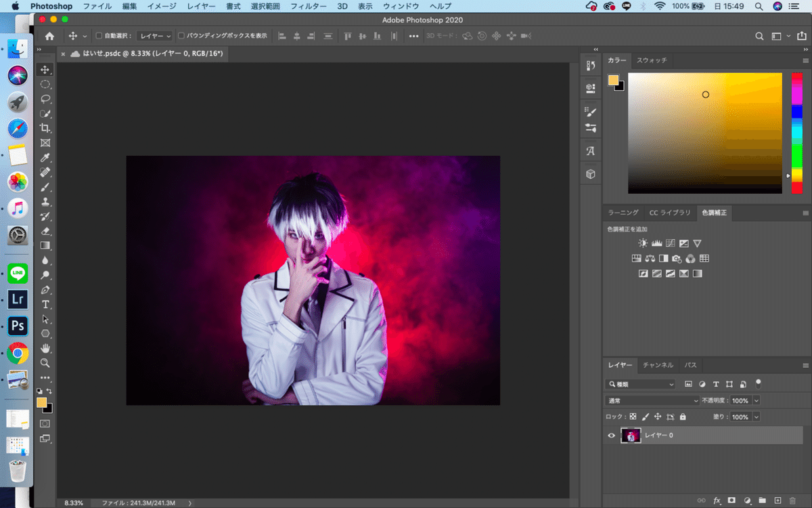
Task: Enable バウンディングボックスを表示 checkbox
Action: click(181, 36)
